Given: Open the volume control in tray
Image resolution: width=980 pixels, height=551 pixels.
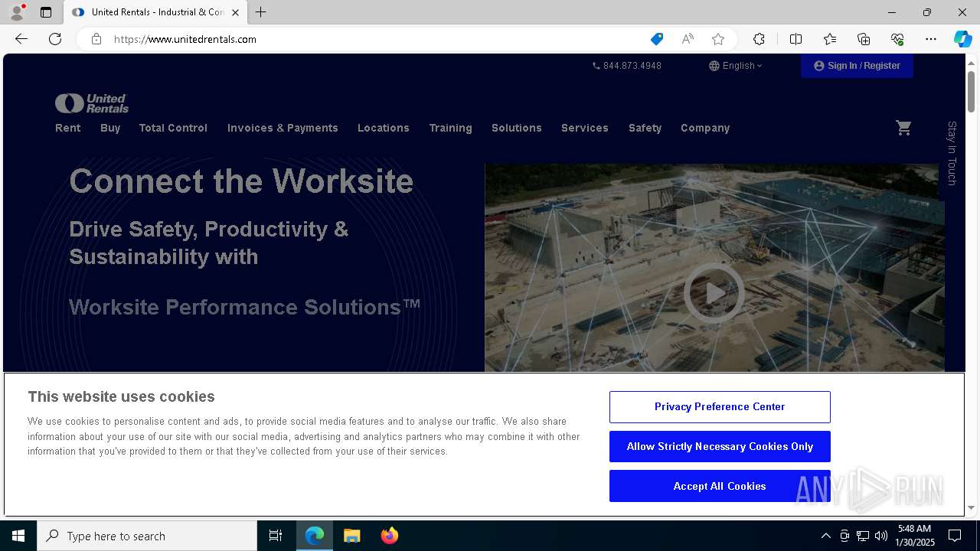Looking at the screenshot, I should (x=881, y=536).
